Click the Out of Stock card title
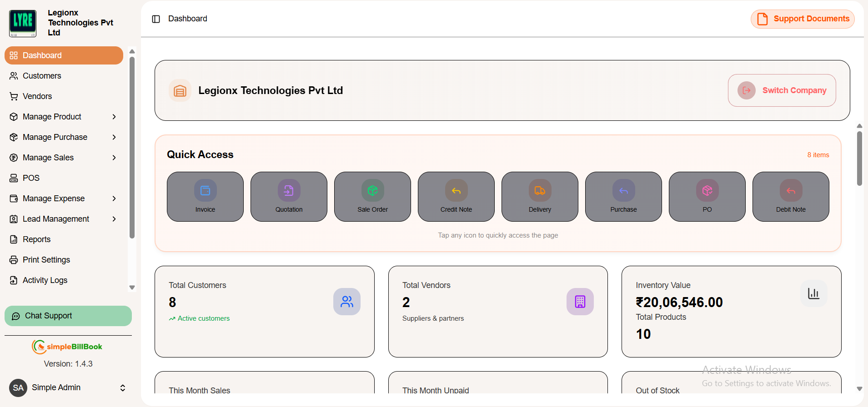This screenshot has width=868, height=407. click(x=657, y=391)
